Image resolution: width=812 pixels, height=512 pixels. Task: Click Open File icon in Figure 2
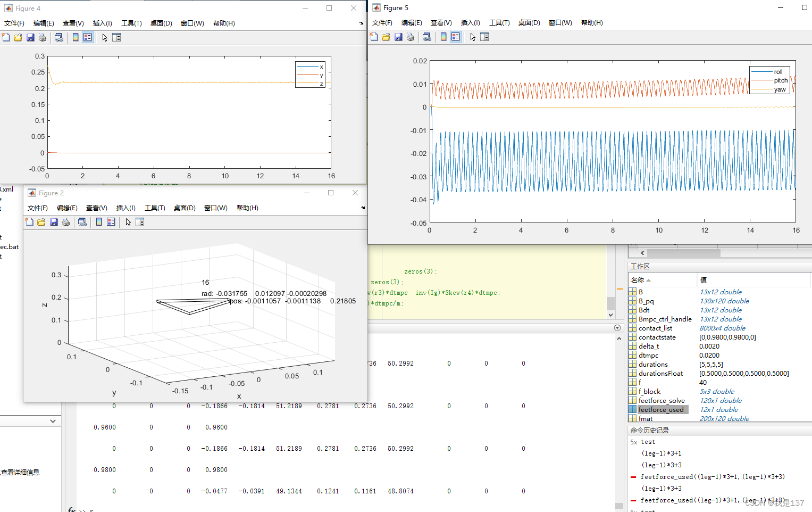[41, 222]
